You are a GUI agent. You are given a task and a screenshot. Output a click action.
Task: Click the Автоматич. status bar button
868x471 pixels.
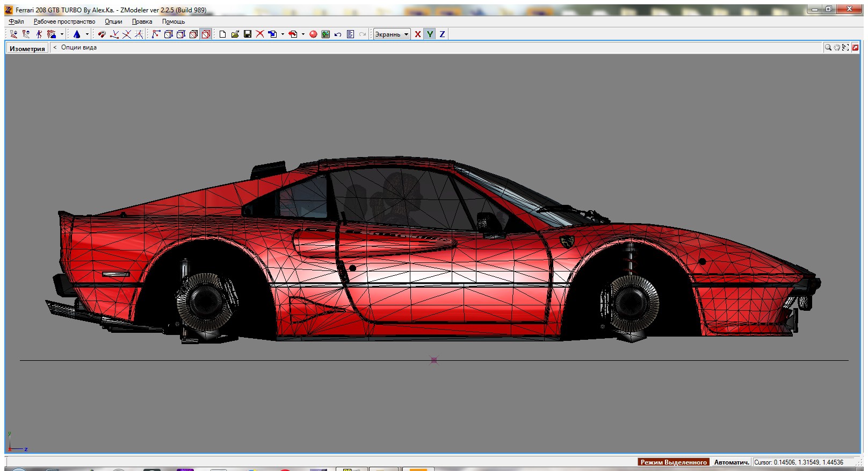pos(731,462)
